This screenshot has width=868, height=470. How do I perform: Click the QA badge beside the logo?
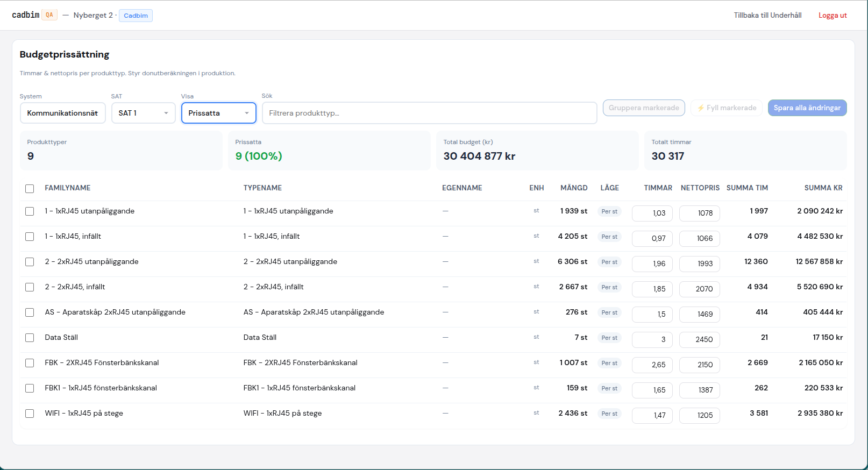49,15
